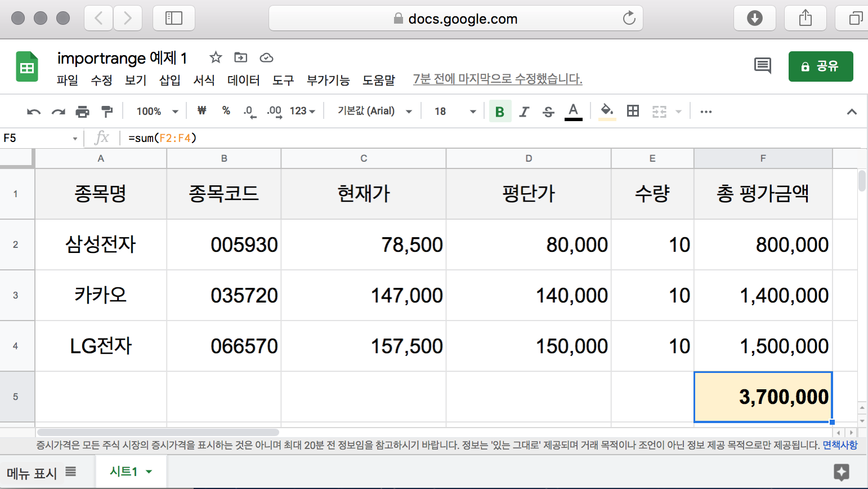Increase decimal places icon
The width and height of the screenshot is (868, 489).
click(274, 112)
